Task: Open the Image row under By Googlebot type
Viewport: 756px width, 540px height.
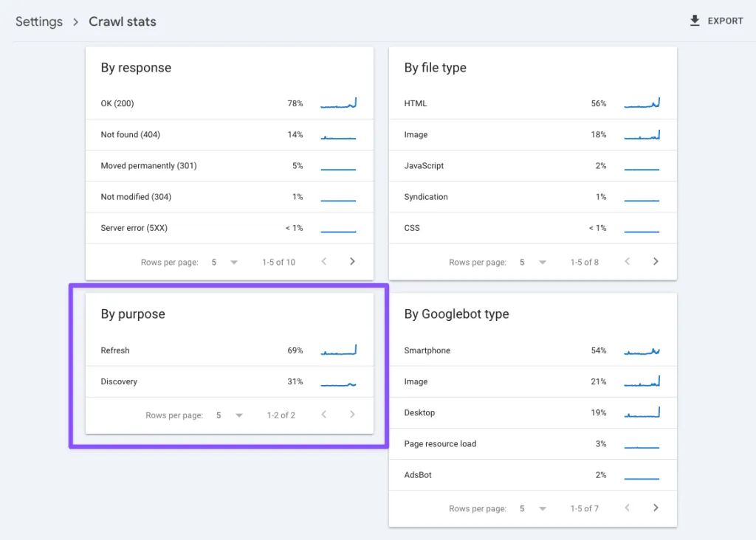Action: (x=533, y=381)
